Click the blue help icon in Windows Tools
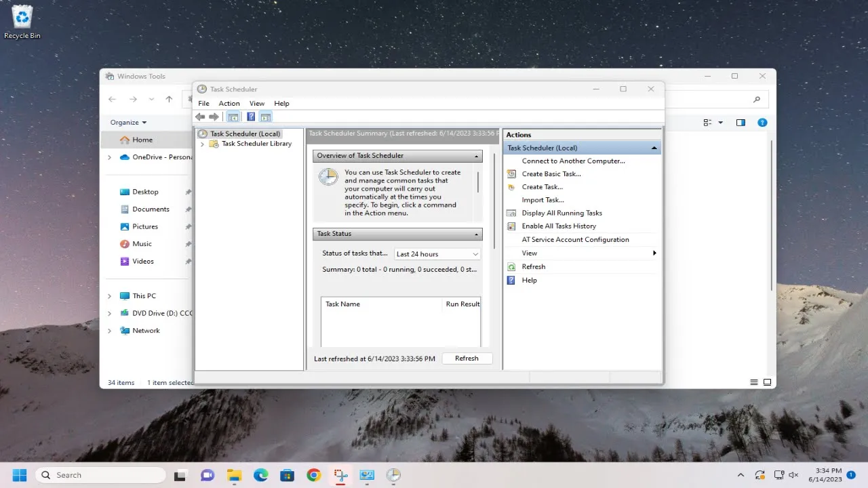The width and height of the screenshot is (868, 488). point(762,123)
